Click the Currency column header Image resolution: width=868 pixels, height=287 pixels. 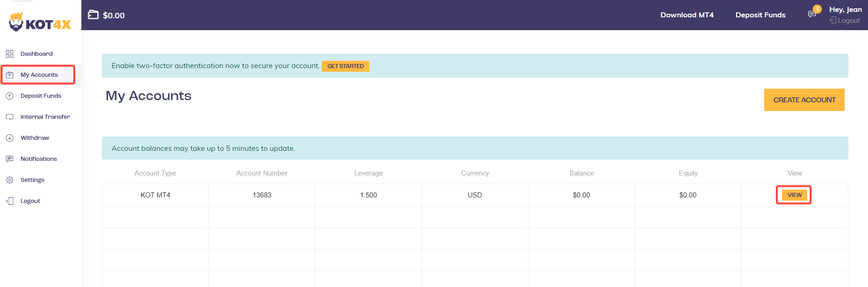475,173
